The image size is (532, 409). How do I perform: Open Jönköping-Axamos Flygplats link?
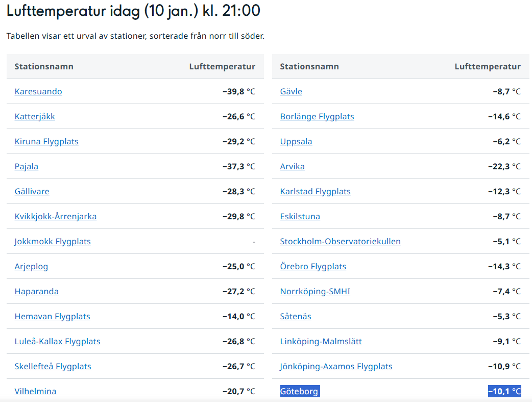coord(336,367)
